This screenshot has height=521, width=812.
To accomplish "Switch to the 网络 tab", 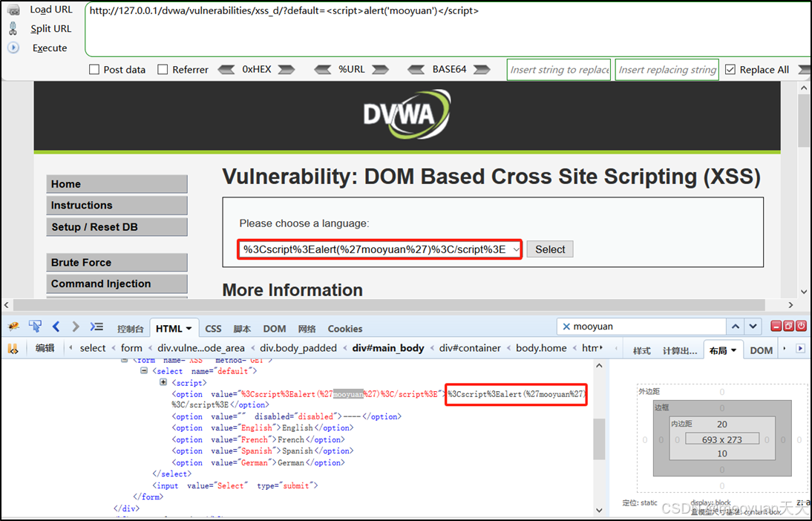I will pyautogui.click(x=307, y=329).
